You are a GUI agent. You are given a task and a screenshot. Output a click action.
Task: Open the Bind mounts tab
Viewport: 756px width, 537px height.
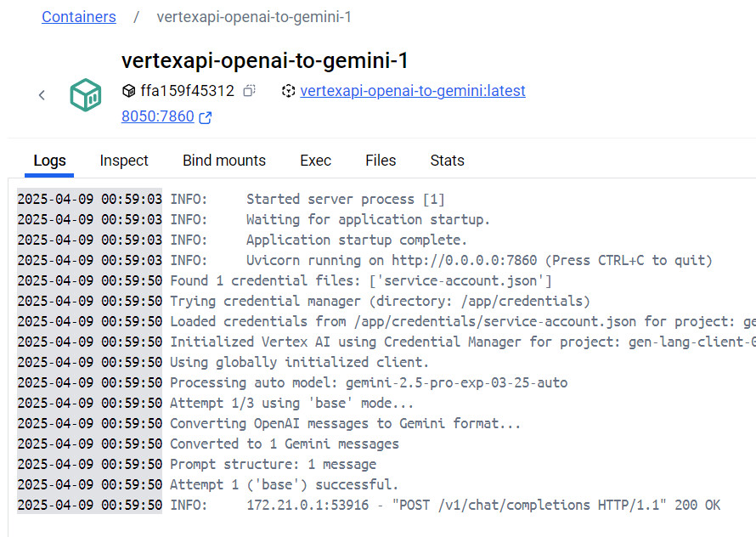224,161
